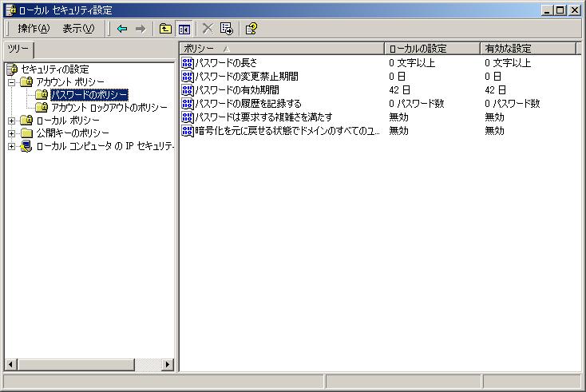Screen dimensions: 586x392
Task: Open the 操作(A) menu
Action: pos(34,29)
